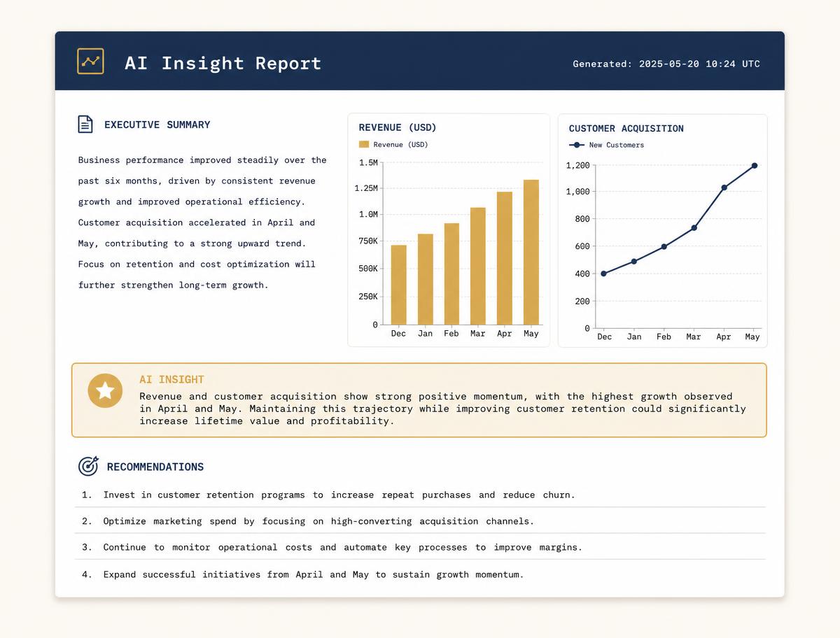Screen dimensions: 840x638
Task: Select the December revenue bar
Action: [x=398, y=285]
